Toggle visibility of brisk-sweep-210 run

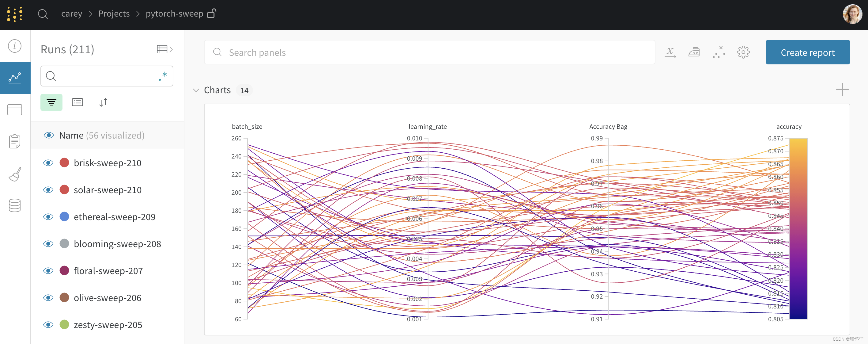[48, 163]
